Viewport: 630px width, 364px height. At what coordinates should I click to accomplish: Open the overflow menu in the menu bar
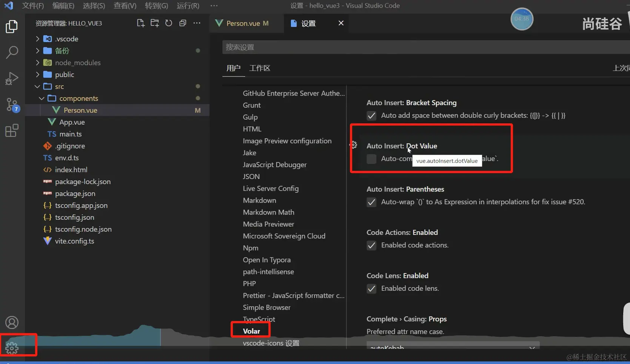214,6
